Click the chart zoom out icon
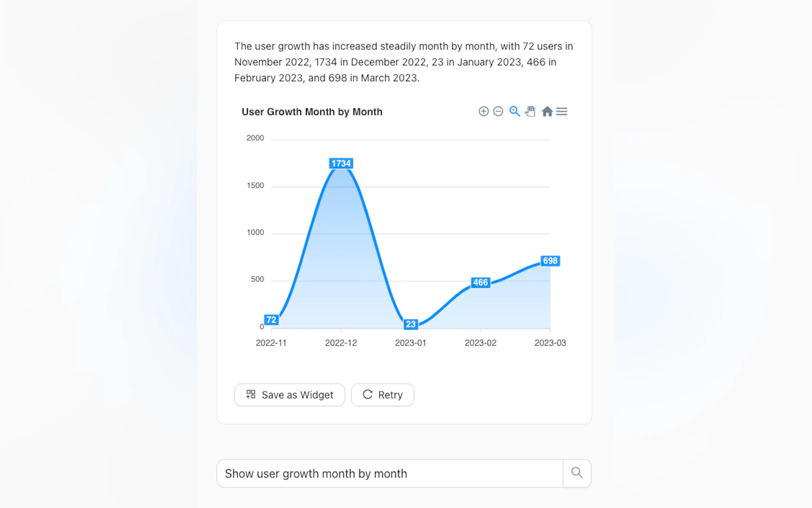812x508 pixels. pyautogui.click(x=498, y=111)
